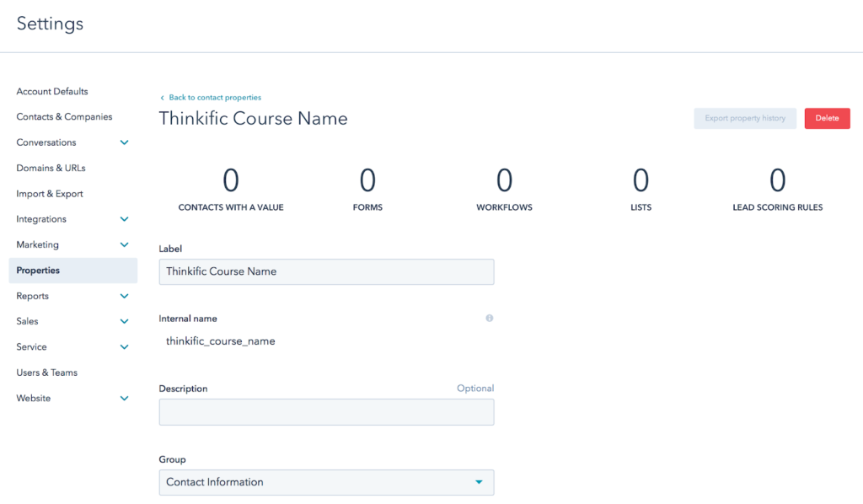
Task: Expand the Integrations chevron
Action: click(x=125, y=219)
